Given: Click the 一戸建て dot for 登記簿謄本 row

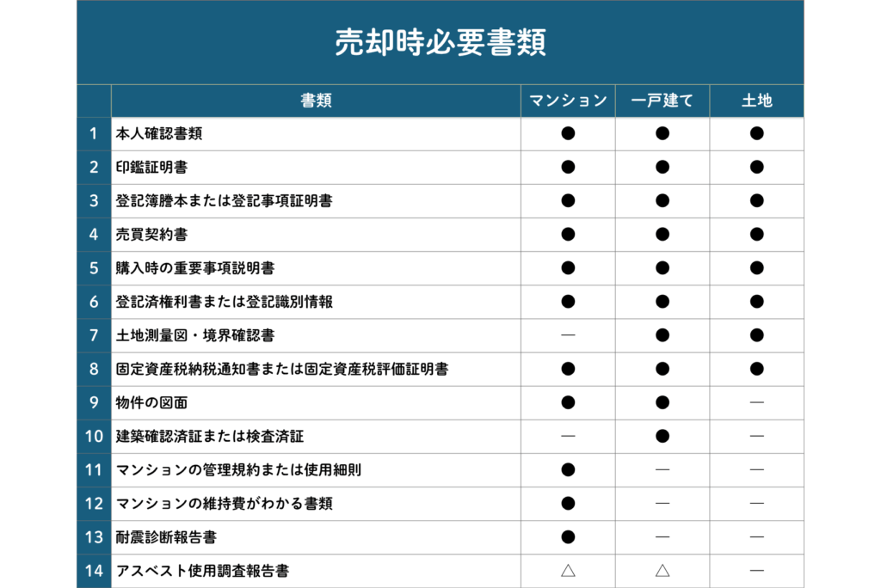Looking at the screenshot, I should point(662,201).
